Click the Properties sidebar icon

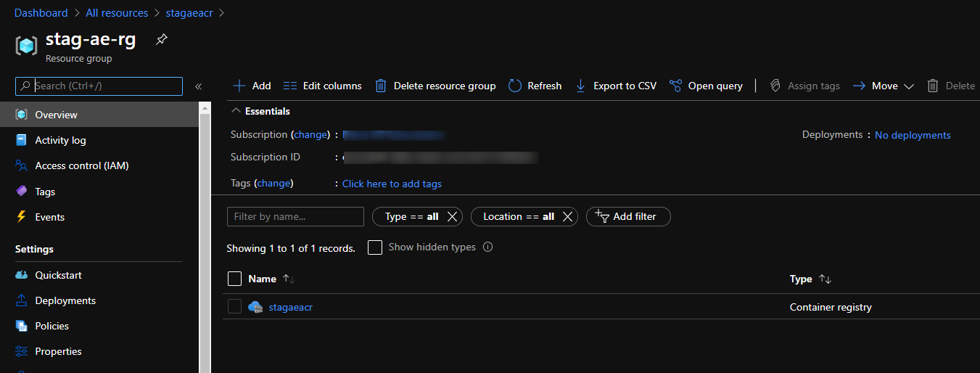click(21, 351)
